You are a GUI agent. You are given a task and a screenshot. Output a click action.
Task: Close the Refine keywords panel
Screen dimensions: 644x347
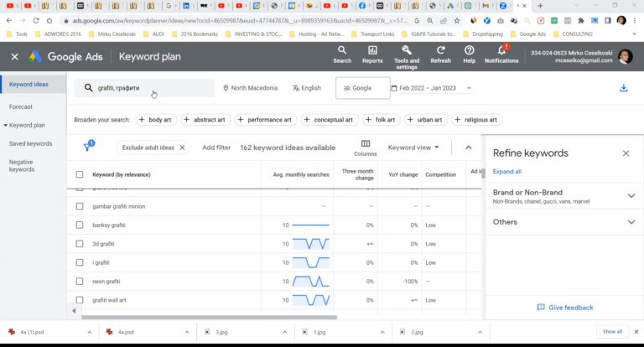pyautogui.click(x=626, y=153)
